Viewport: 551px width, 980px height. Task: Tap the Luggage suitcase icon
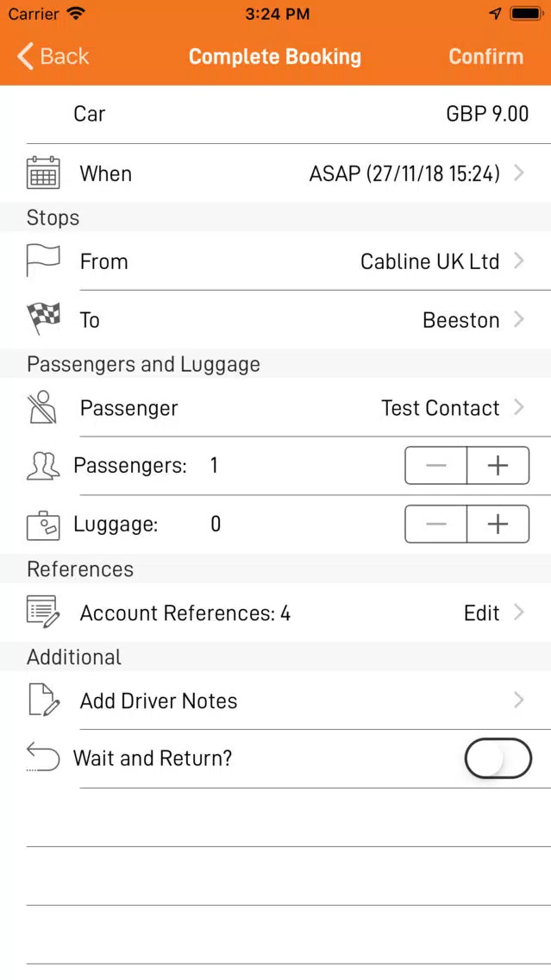pyautogui.click(x=43, y=525)
